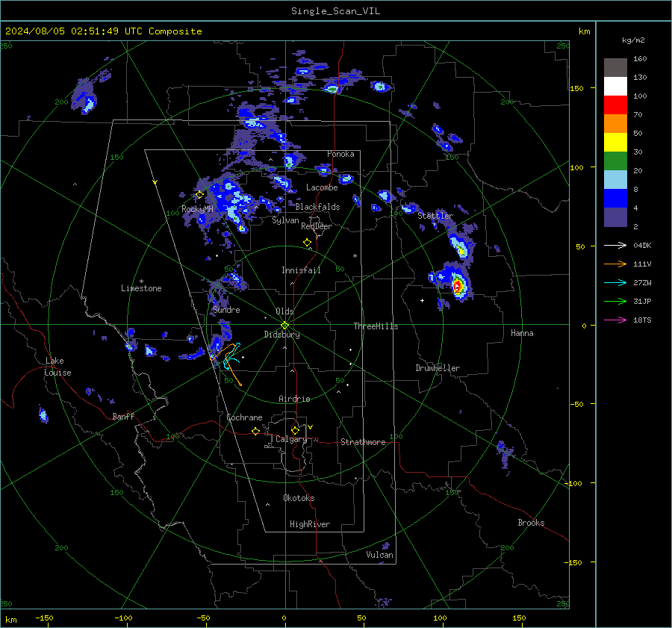Pick the green 20–30 legend color

(x=615, y=161)
